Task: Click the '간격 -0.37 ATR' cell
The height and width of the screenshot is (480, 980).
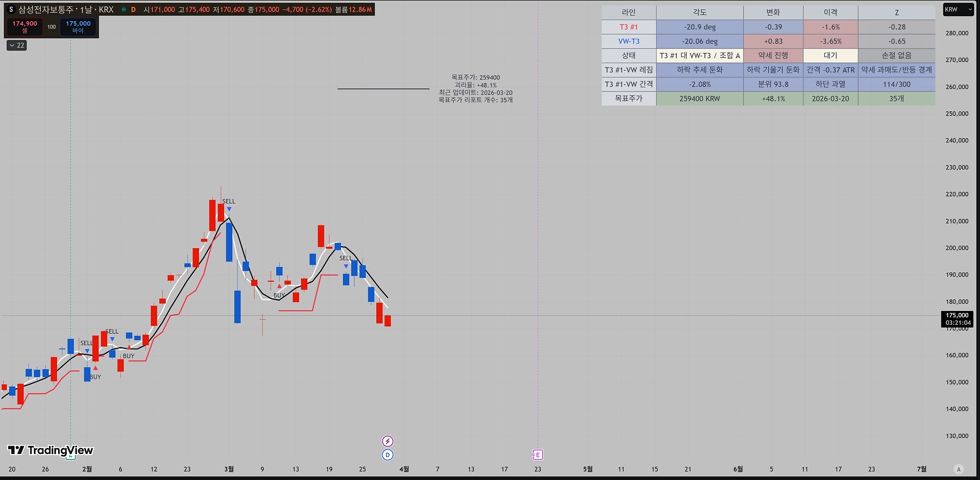Action: click(x=830, y=70)
